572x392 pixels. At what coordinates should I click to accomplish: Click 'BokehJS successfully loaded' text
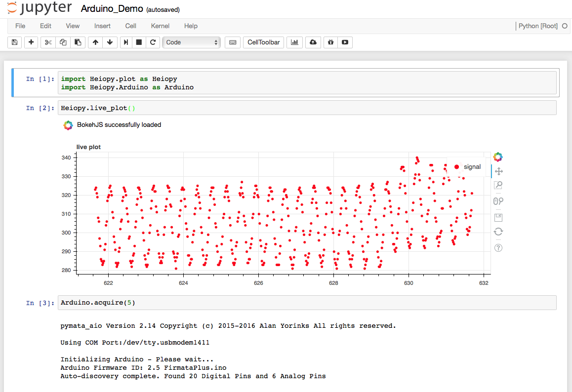pos(119,125)
